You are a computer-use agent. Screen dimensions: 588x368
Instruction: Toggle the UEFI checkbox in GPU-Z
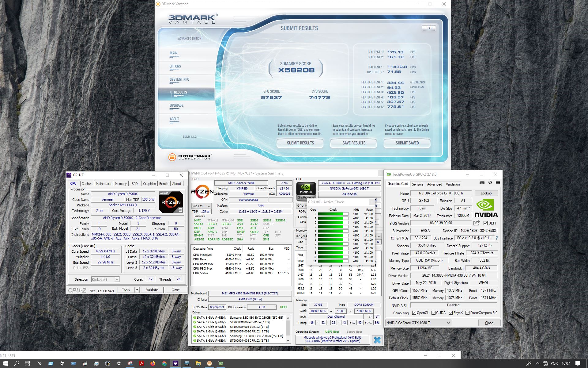coord(485,223)
